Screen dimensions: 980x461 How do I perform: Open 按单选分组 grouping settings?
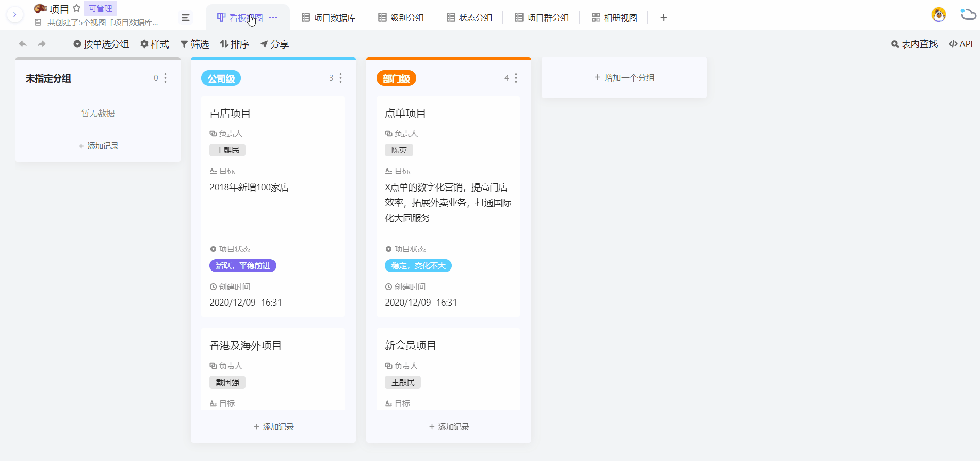[101, 44]
